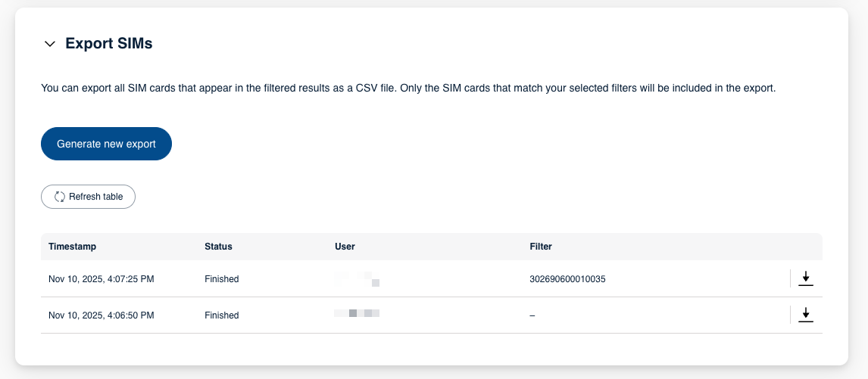The height and width of the screenshot is (379, 868).
Task: Click Finished status in second row
Action: point(221,315)
